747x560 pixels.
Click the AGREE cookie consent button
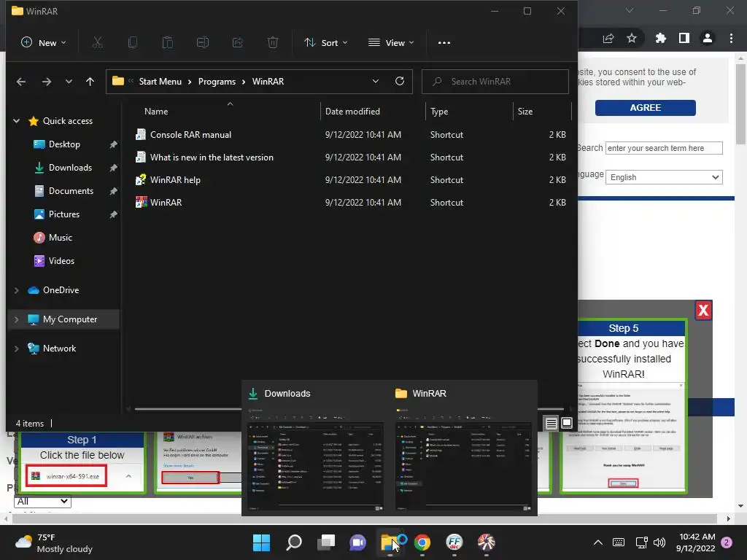tap(645, 108)
